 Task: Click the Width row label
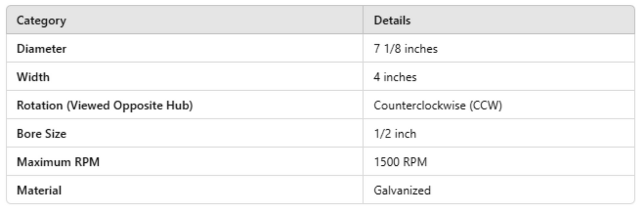click(x=29, y=77)
